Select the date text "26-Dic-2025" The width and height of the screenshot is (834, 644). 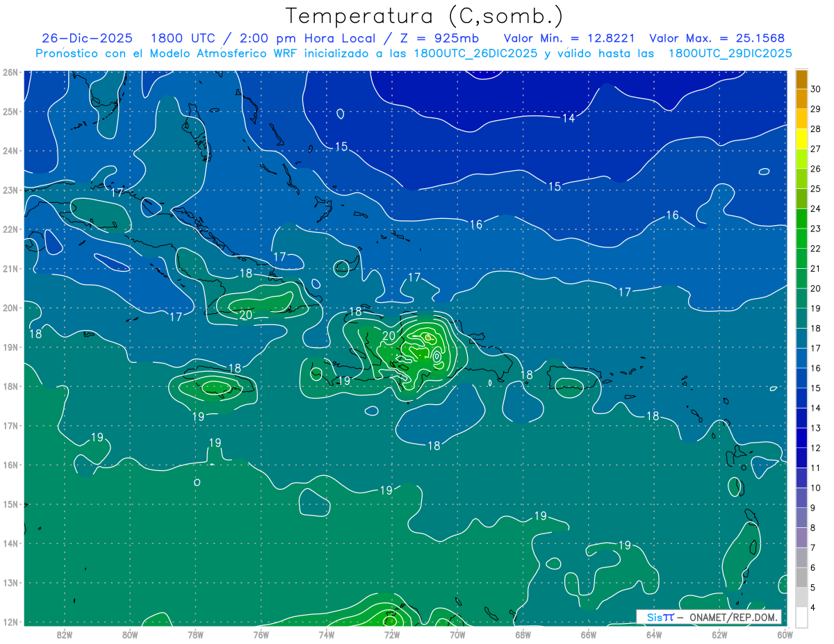tap(87, 38)
